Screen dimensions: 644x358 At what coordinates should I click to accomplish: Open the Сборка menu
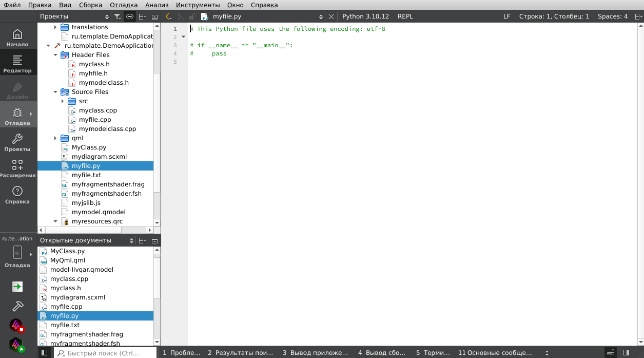(x=90, y=5)
